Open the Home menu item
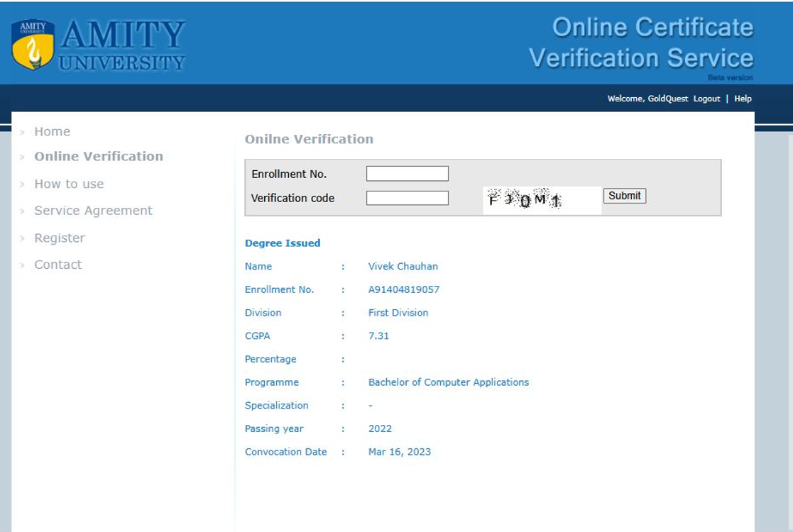The width and height of the screenshot is (793, 532). pos(52,131)
